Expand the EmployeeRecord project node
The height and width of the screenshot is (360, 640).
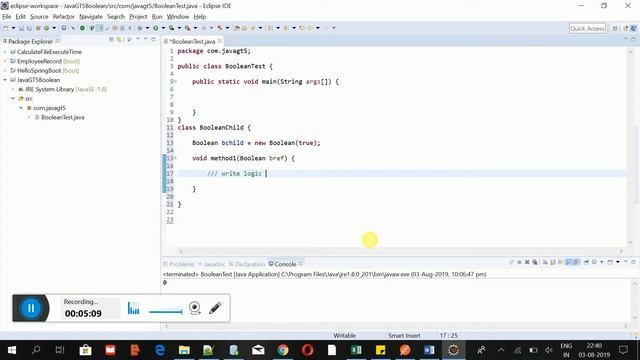click(x=5, y=61)
